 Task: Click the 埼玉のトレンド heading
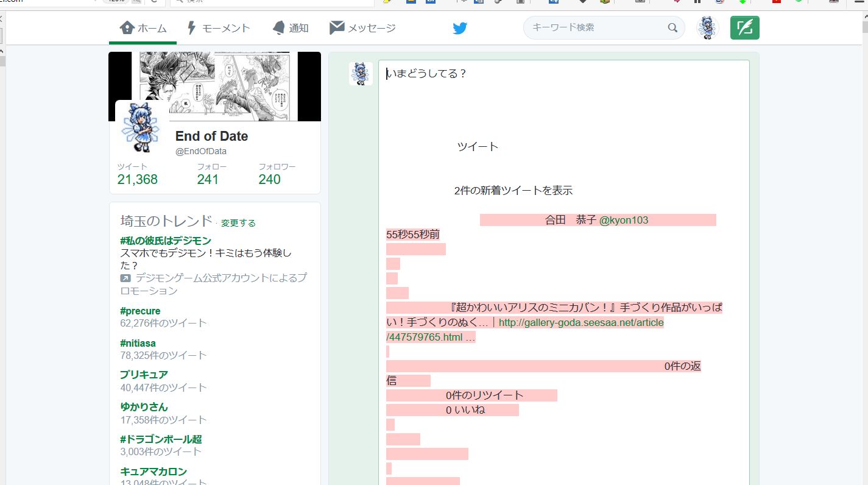pyautogui.click(x=166, y=221)
